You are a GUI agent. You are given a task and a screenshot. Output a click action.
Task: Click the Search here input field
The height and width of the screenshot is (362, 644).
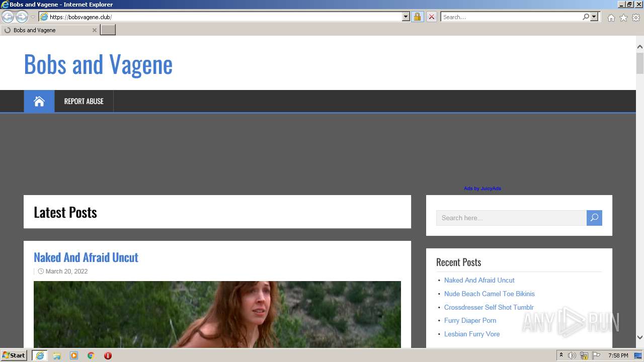point(511,218)
